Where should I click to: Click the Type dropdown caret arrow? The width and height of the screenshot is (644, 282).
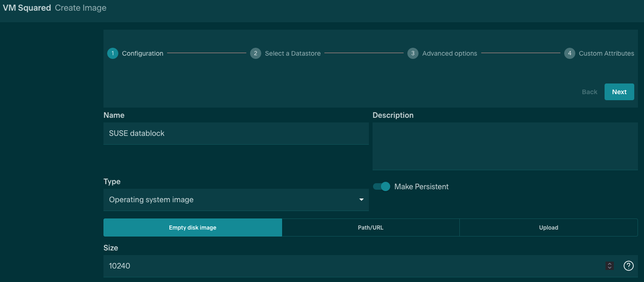click(361, 200)
